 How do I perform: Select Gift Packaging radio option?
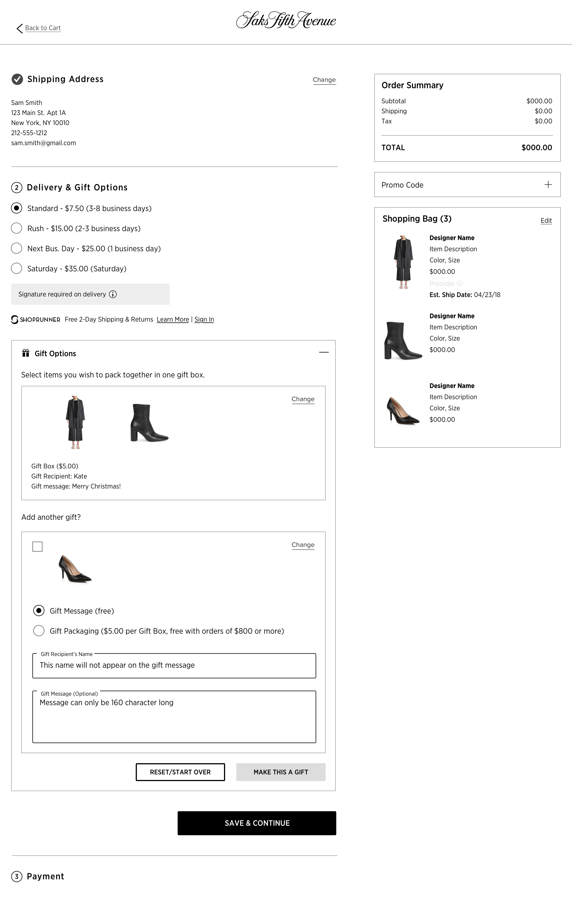[x=39, y=631]
